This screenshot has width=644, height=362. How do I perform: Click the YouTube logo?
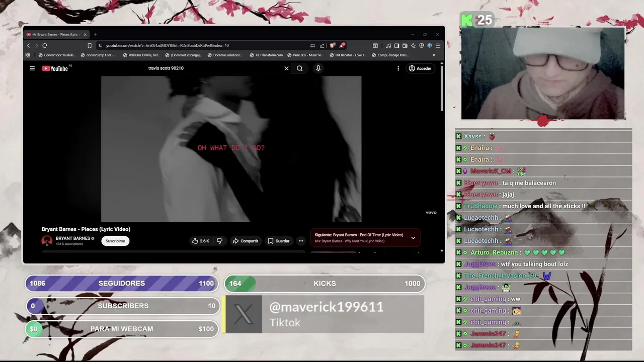coord(55,68)
